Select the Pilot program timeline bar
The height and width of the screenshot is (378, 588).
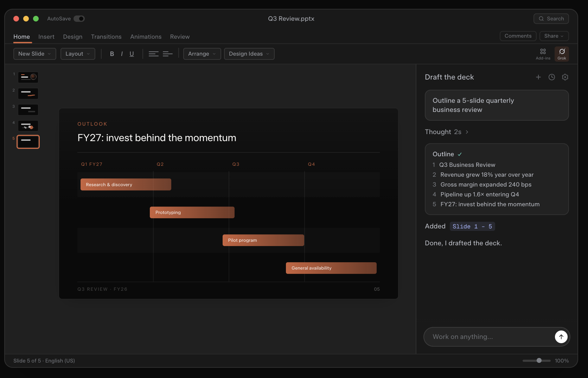(263, 240)
